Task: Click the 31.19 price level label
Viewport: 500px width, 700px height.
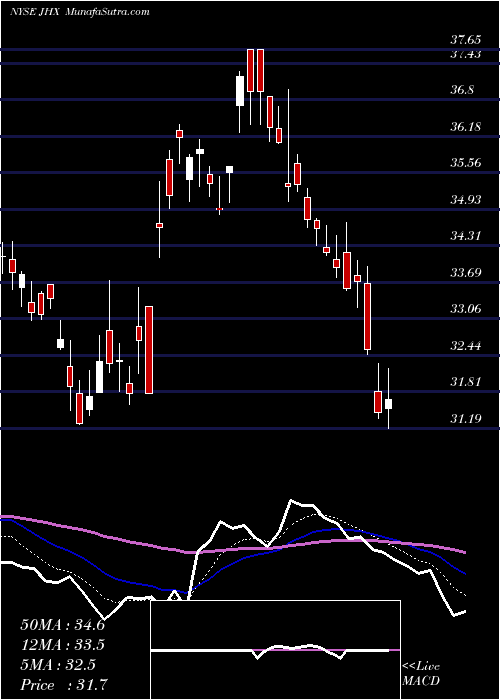Action: pyautogui.click(x=466, y=418)
